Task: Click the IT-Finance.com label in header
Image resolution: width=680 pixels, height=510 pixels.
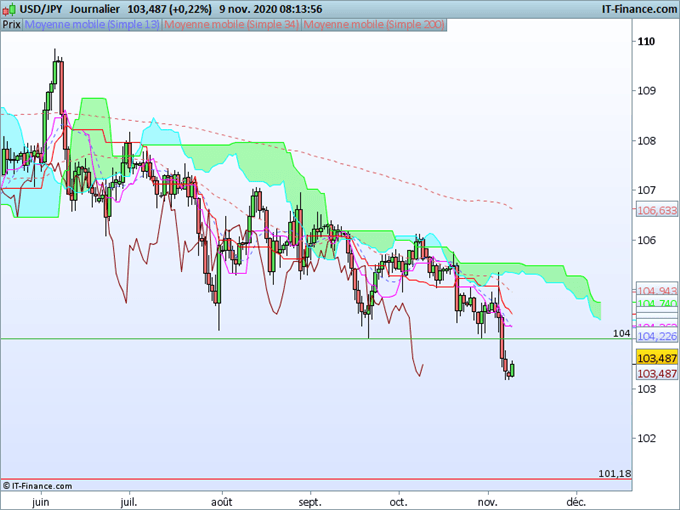Action: pyautogui.click(x=640, y=9)
